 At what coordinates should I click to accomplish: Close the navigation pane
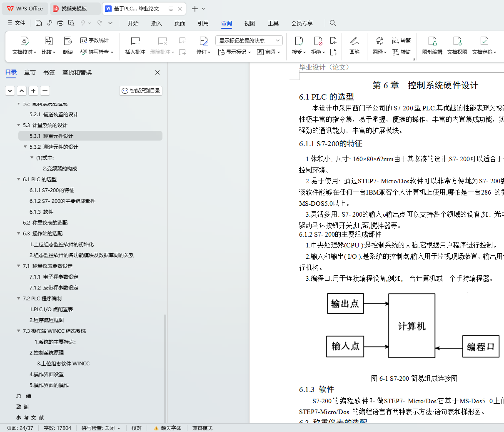point(157,72)
